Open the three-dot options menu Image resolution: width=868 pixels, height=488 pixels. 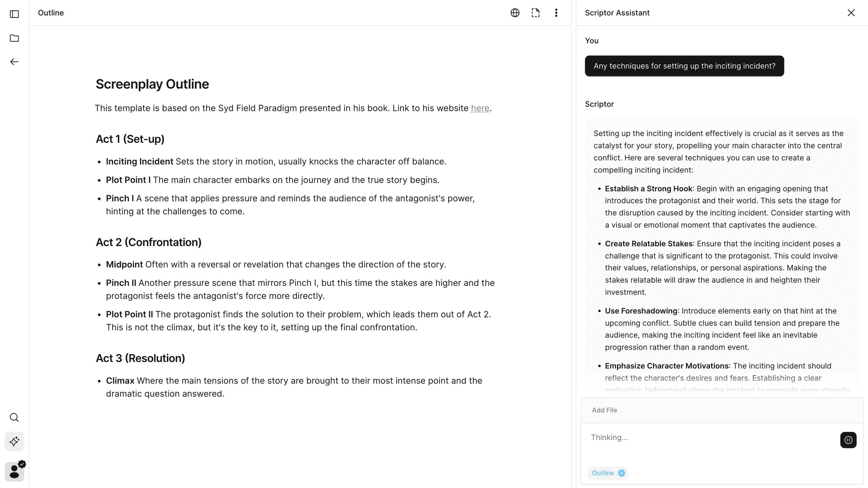pyautogui.click(x=556, y=13)
